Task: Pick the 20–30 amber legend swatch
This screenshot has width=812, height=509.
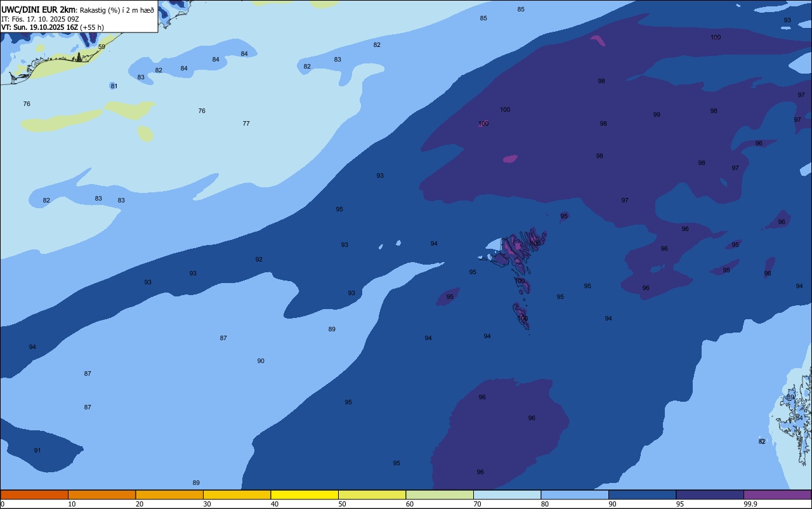Action: 169,494
